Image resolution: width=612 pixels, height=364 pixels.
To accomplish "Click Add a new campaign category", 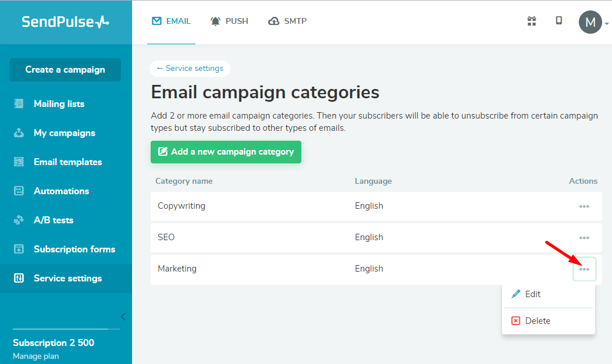I will (226, 152).
